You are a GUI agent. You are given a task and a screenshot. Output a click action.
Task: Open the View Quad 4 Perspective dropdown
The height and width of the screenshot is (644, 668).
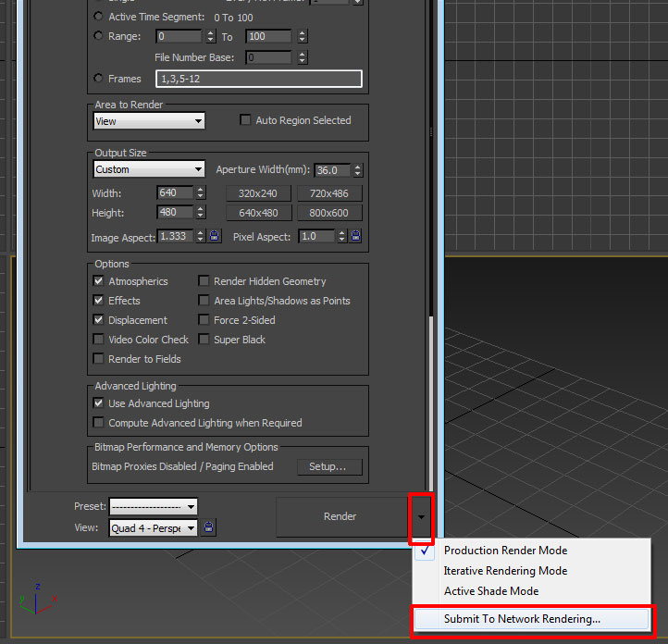(x=153, y=528)
